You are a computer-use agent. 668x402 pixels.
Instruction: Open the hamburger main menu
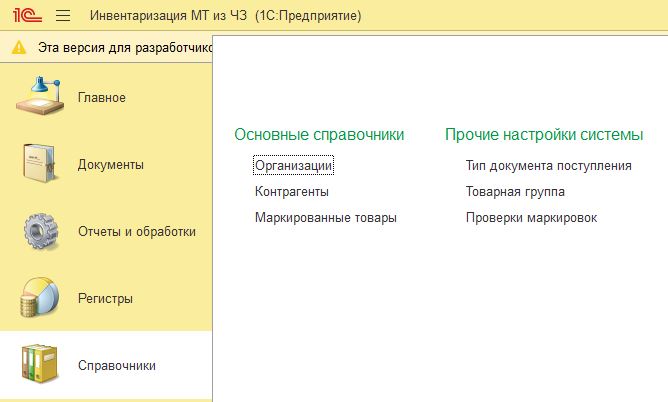click(63, 16)
